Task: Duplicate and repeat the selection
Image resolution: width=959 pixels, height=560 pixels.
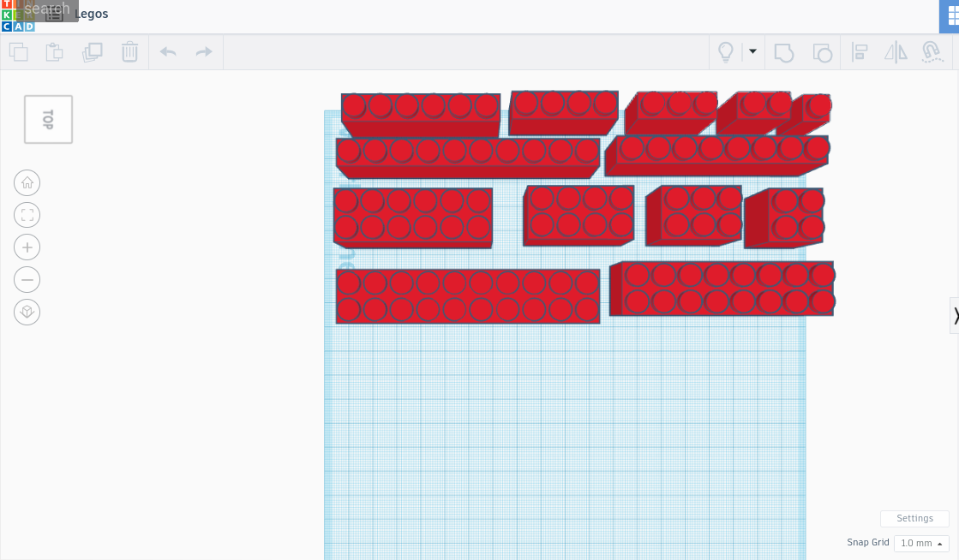Action: pos(93,52)
